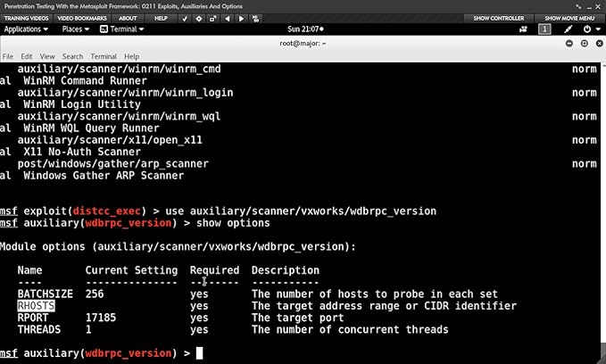This screenshot has width=606, height=364.
Task: Toggle the Show Movie Menu button
Action: click(x=569, y=18)
